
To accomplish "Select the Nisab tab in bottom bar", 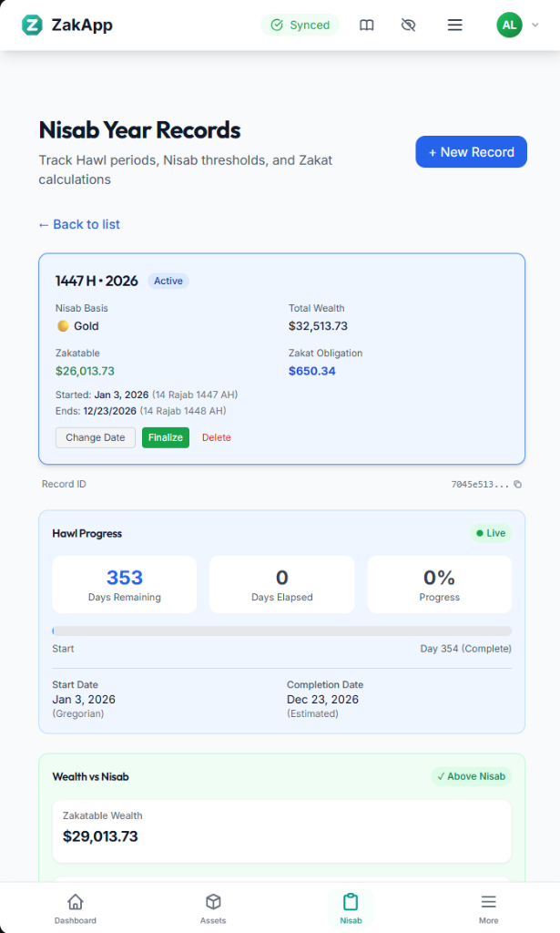I will 351,907.
